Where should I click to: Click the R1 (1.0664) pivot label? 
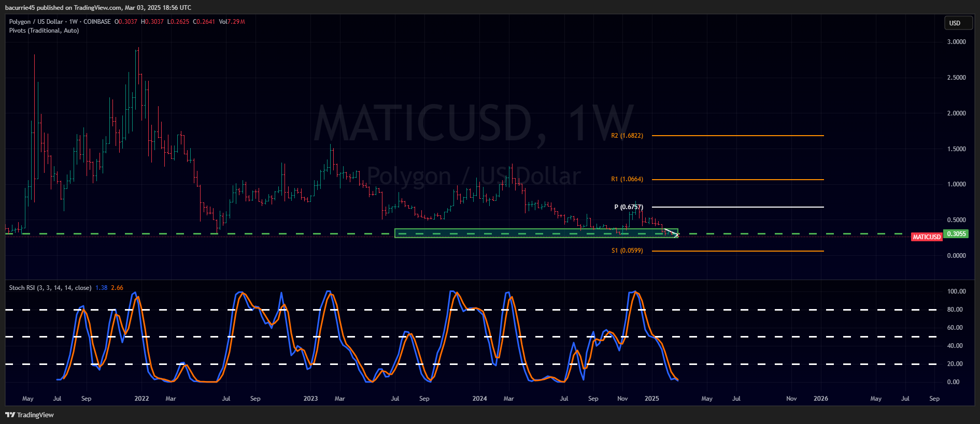click(627, 179)
